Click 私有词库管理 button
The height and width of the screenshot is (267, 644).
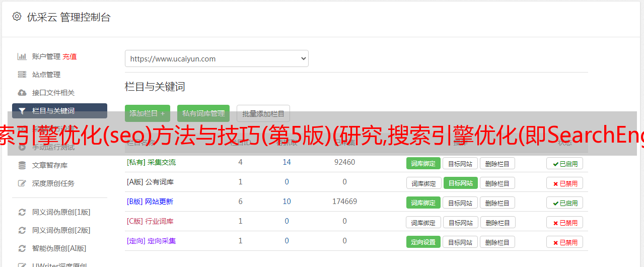(203, 113)
